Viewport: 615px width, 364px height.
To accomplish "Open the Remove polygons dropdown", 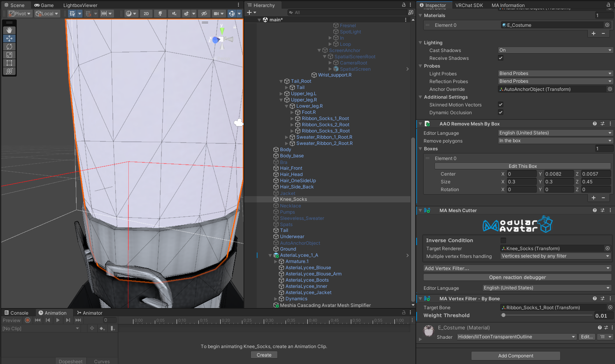I will point(555,141).
